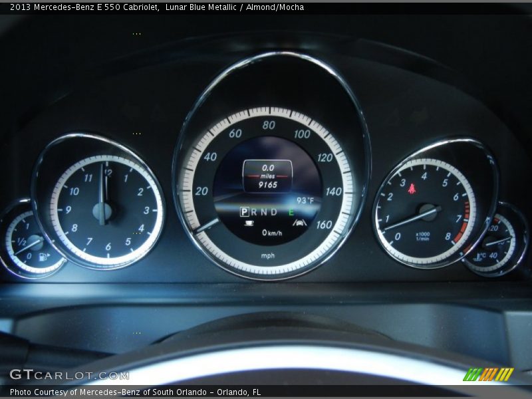Click the 9 on the analog clock
Image resolution: width=532 pixels, height=399 pixels.
68,210
